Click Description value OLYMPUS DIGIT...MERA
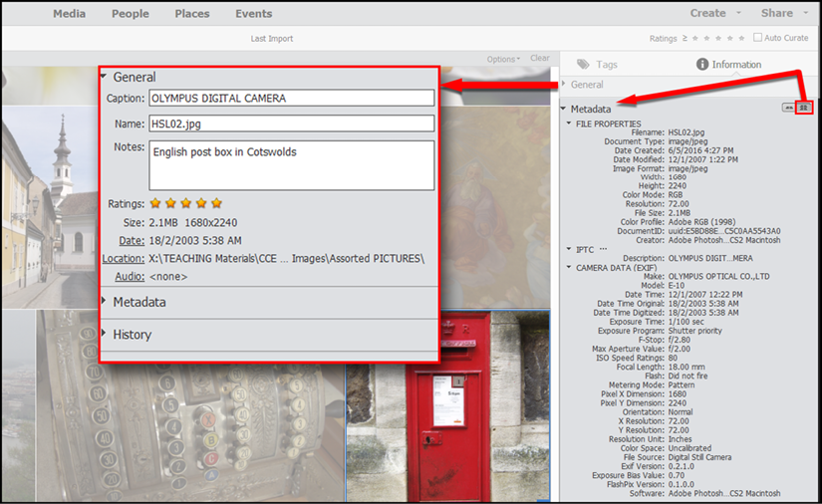 710,258
